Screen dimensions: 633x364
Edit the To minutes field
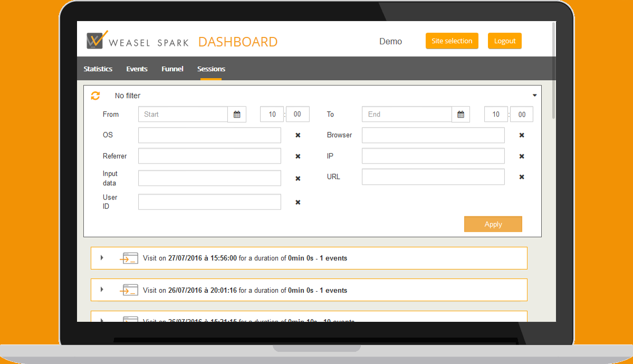pos(522,114)
